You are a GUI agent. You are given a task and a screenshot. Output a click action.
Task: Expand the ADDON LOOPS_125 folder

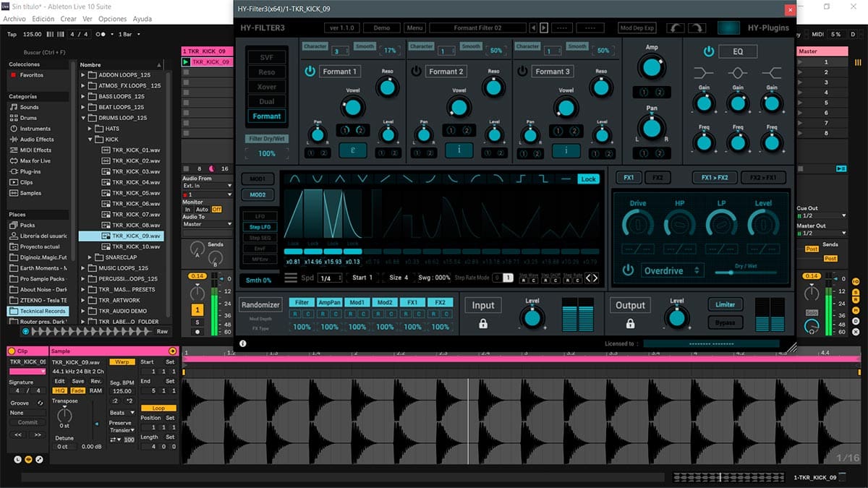tap(83, 74)
